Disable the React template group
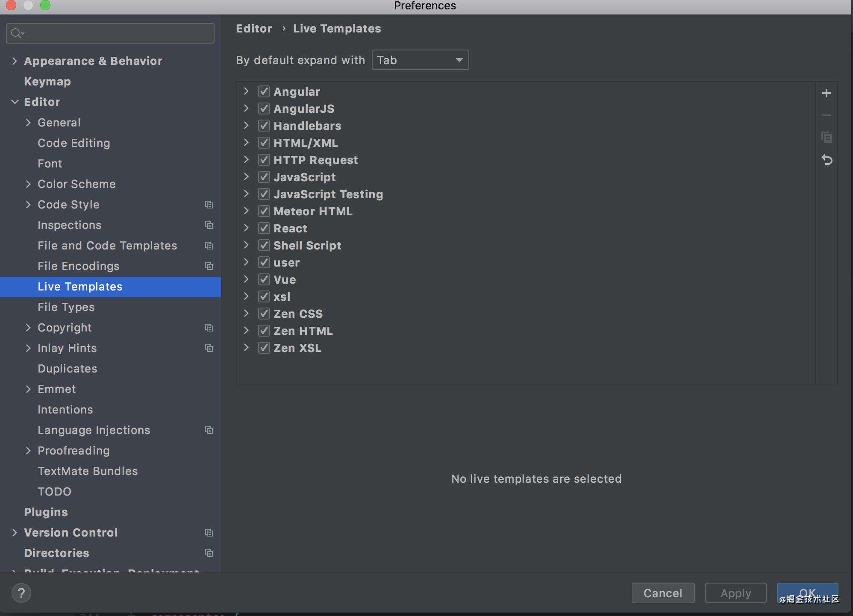 coord(264,228)
